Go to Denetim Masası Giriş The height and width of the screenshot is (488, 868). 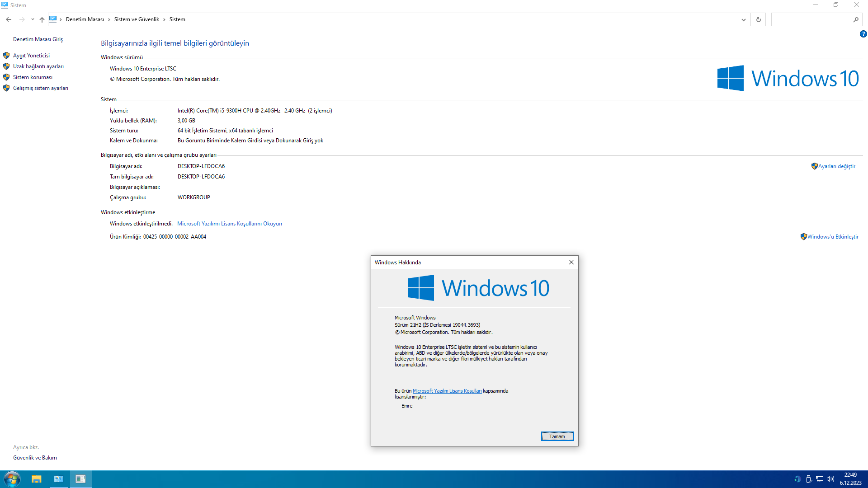click(x=38, y=39)
